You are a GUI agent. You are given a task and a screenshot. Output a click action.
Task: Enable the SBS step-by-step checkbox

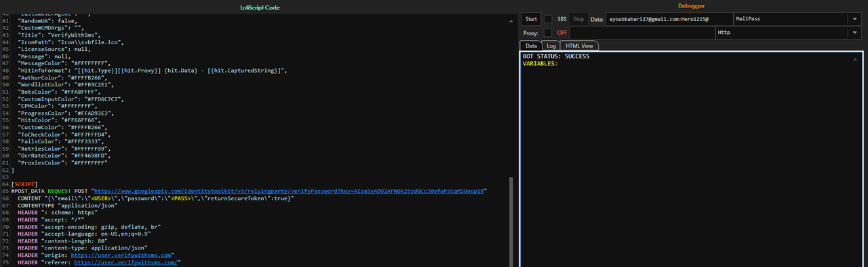click(x=548, y=19)
